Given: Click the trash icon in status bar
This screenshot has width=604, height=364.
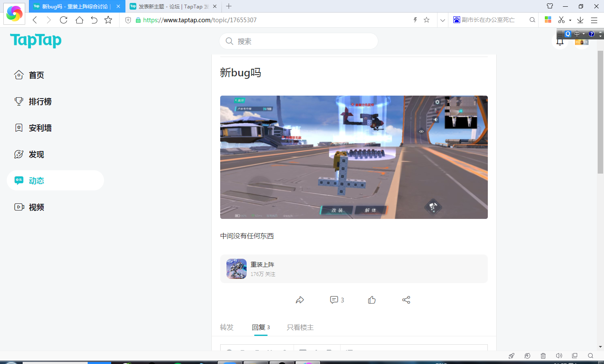Looking at the screenshot, I should coord(543,356).
